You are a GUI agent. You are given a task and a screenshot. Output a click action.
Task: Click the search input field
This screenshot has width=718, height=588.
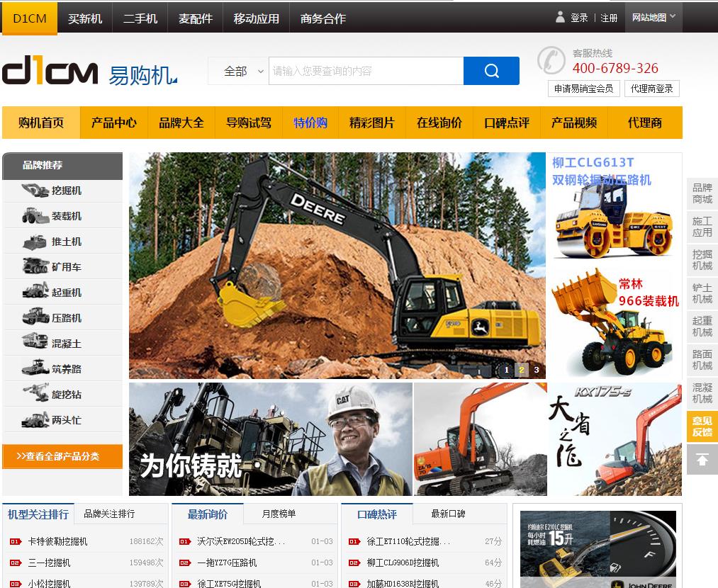click(x=366, y=71)
